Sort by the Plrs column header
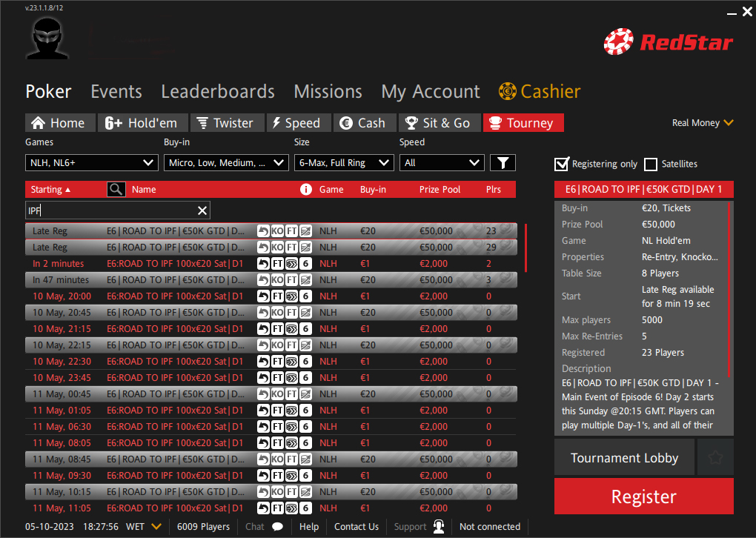The image size is (756, 538). pyautogui.click(x=493, y=190)
